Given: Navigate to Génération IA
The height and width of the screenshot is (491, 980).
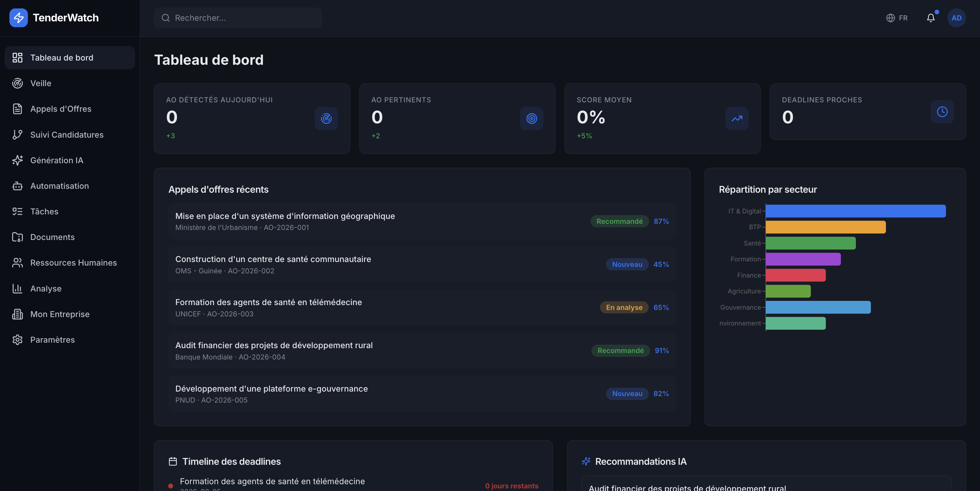Looking at the screenshot, I should pyautogui.click(x=70, y=160).
